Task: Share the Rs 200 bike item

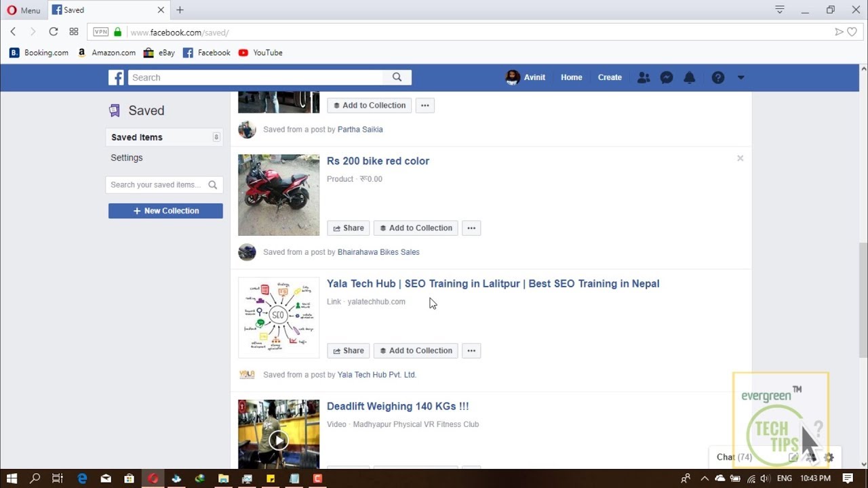Action: point(349,228)
